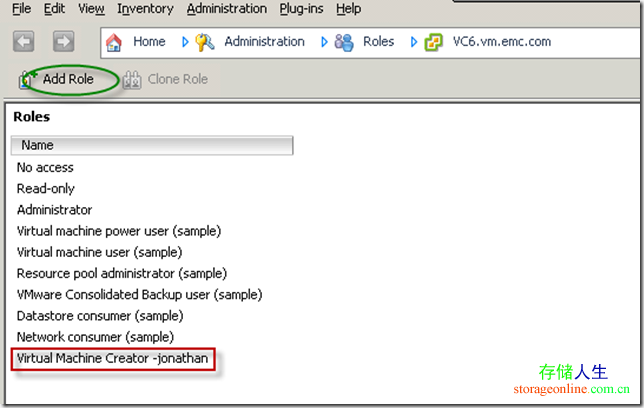Select the Virtual Machine Creator -jonathan role

(x=114, y=358)
